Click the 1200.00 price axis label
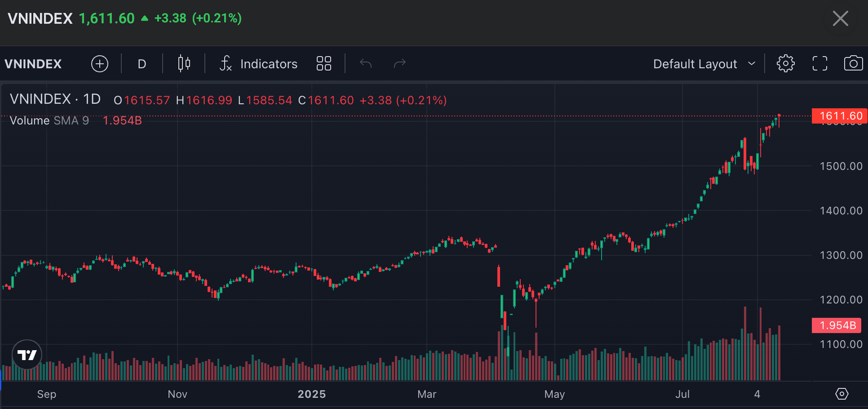This screenshot has height=409, width=868. click(x=841, y=300)
